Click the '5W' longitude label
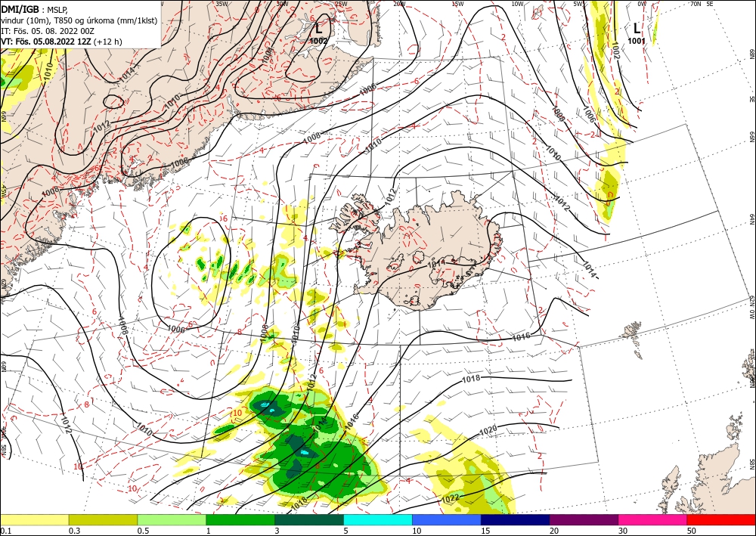 [578, 4]
